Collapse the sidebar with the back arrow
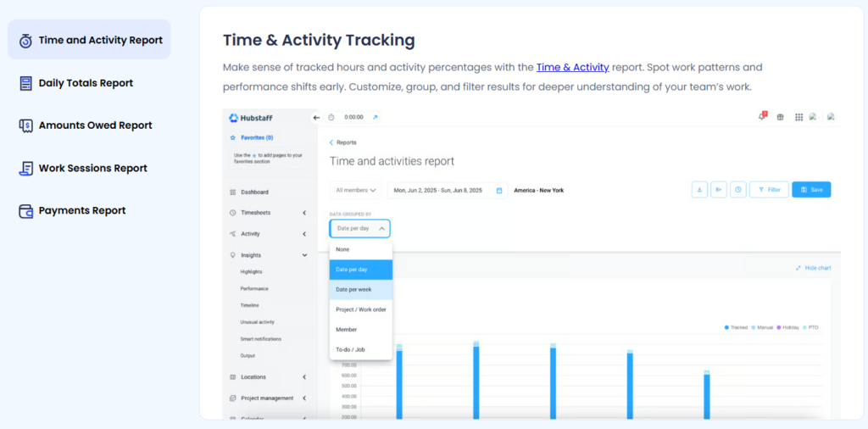Image resolution: width=868 pixels, height=429 pixels. click(x=316, y=117)
